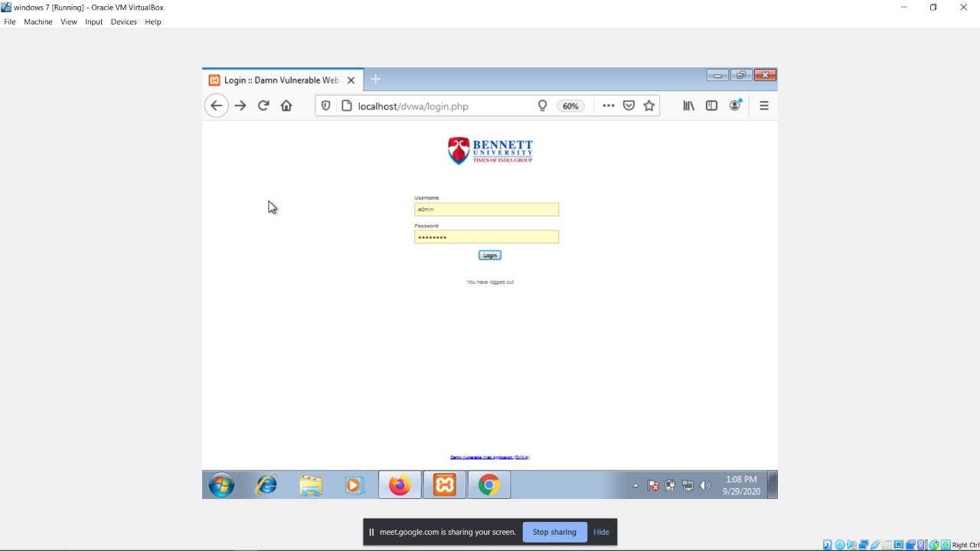Open the VirtualBox File menu
The width and height of the screenshot is (980, 551).
[10, 21]
